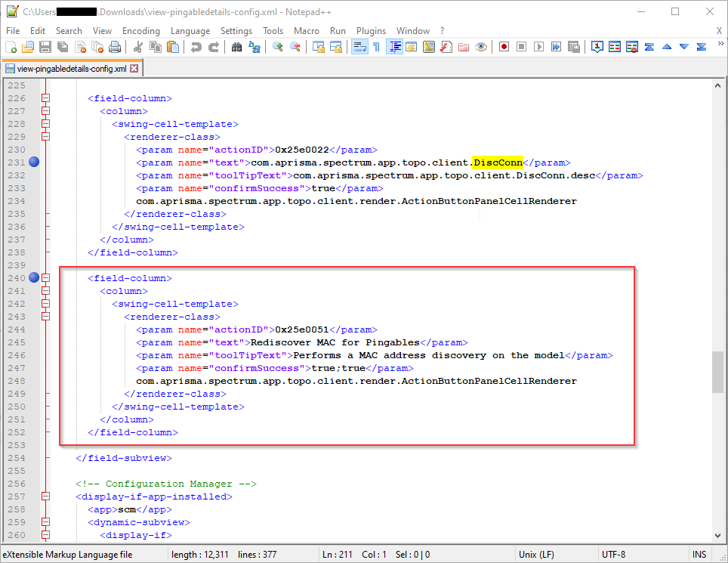Toggle Word wrap toolbar button
Image resolution: width=728 pixels, height=563 pixels.
coord(359,47)
